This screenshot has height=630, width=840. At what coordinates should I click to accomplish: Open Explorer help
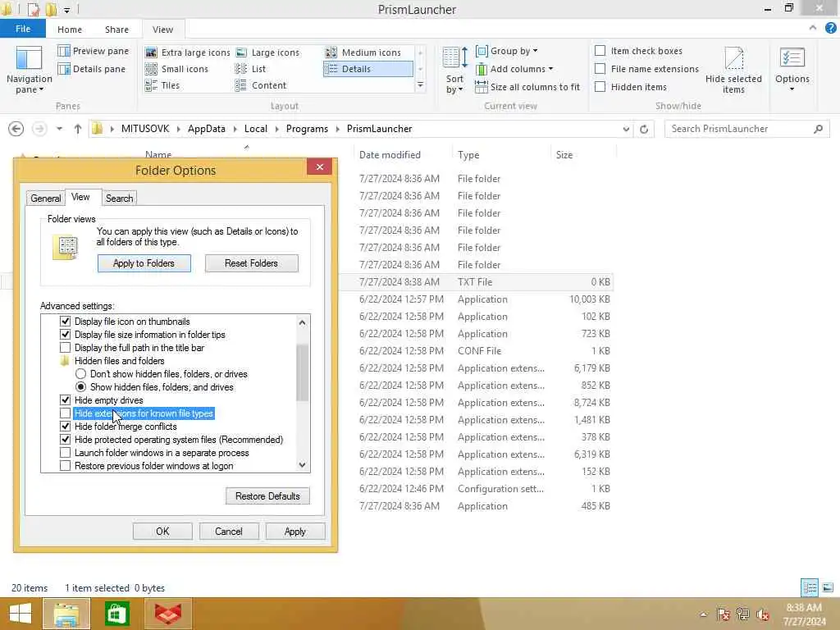[x=830, y=29]
